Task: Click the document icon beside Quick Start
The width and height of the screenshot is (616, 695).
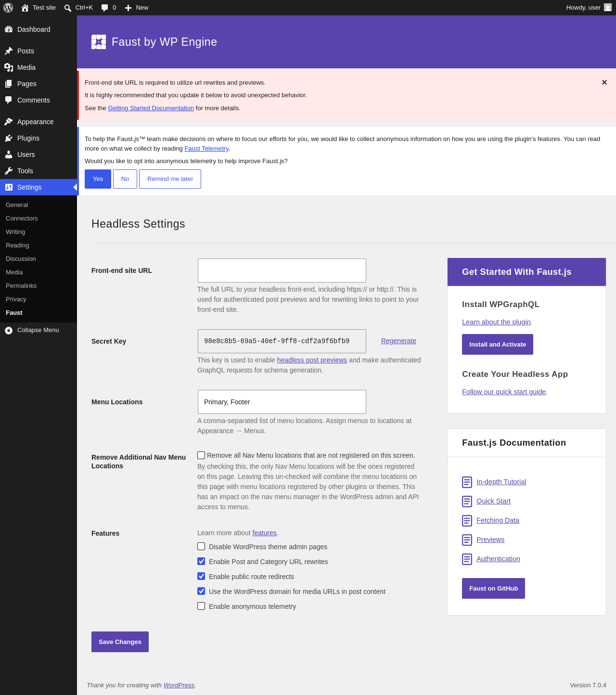Action: pyautogui.click(x=467, y=501)
